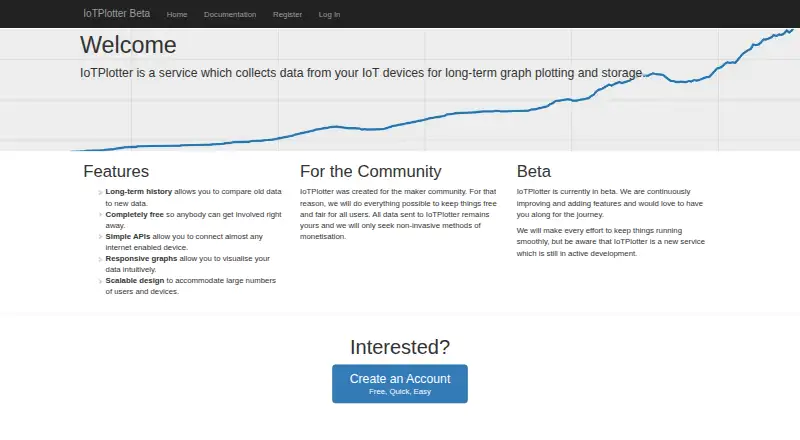Click paragraph starting 'We will make every effort'
This screenshot has height=440, width=800.
[610, 242]
